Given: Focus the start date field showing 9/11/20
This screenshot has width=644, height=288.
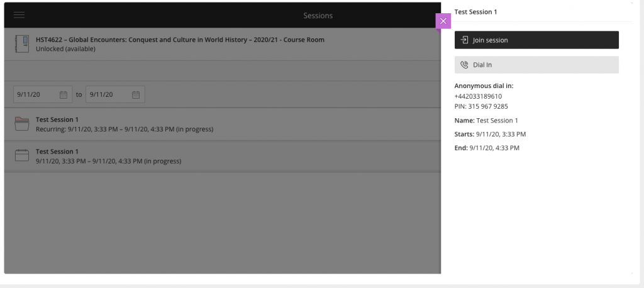Looking at the screenshot, I should click(x=43, y=94).
